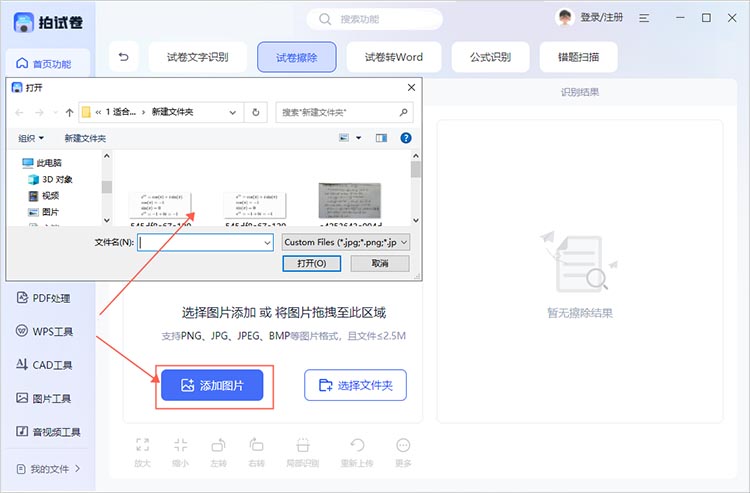Screen dimensions: 750x493
Task: Open the Custom Files type dropdown
Action: [x=345, y=242]
